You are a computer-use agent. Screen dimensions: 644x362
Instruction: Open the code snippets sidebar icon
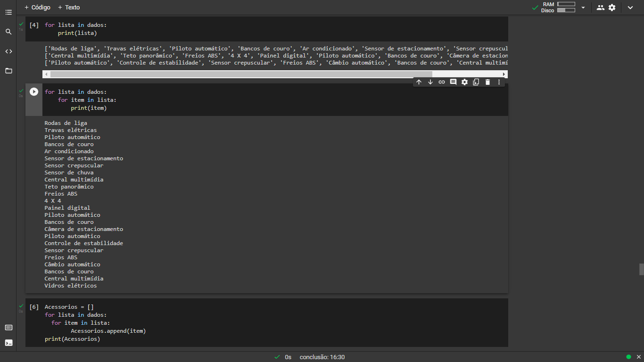click(8, 51)
